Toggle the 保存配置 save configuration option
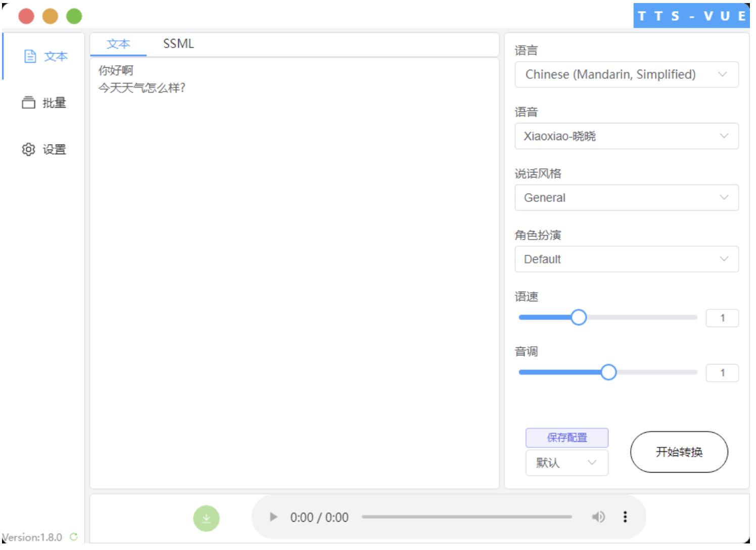 tap(567, 438)
